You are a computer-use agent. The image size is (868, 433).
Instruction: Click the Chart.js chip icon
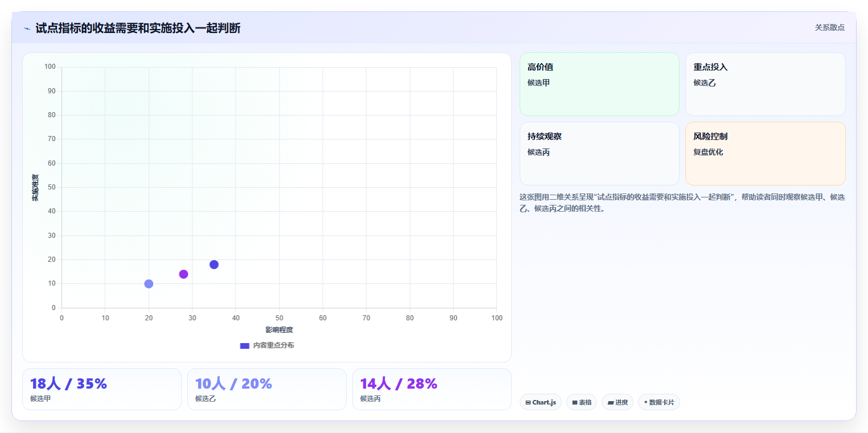528,402
